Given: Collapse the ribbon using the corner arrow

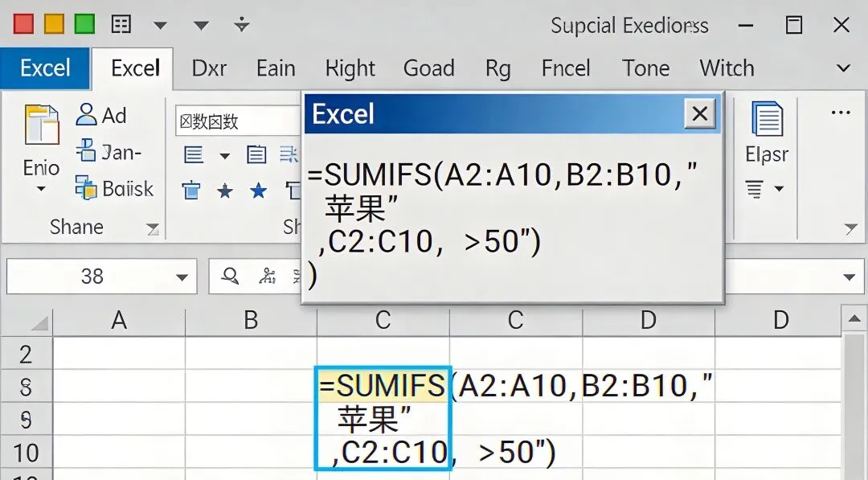Looking at the screenshot, I should (x=850, y=228).
